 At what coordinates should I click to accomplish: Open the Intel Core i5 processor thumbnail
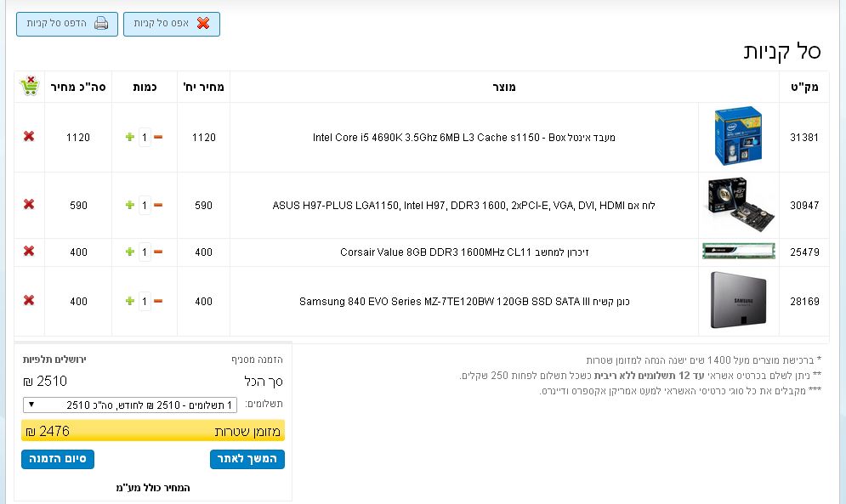pos(738,137)
